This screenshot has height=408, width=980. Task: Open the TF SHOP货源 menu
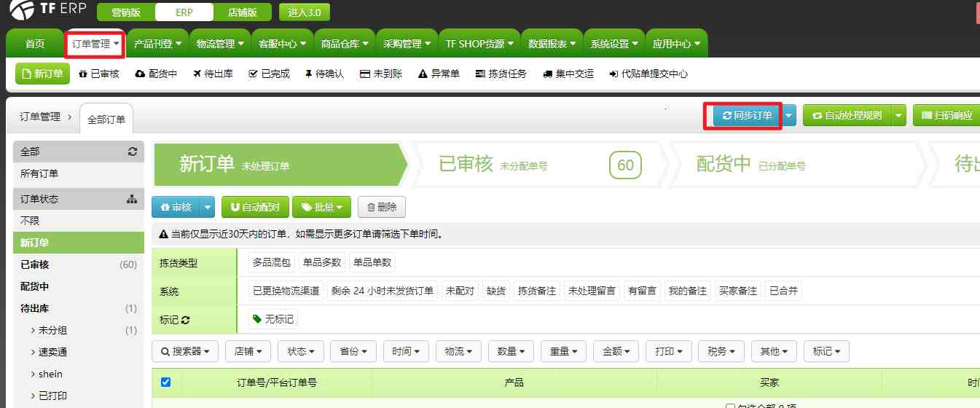point(479,44)
